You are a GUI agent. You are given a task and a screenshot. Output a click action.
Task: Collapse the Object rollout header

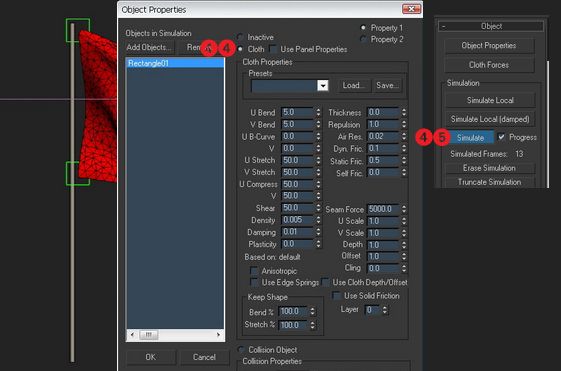click(491, 26)
